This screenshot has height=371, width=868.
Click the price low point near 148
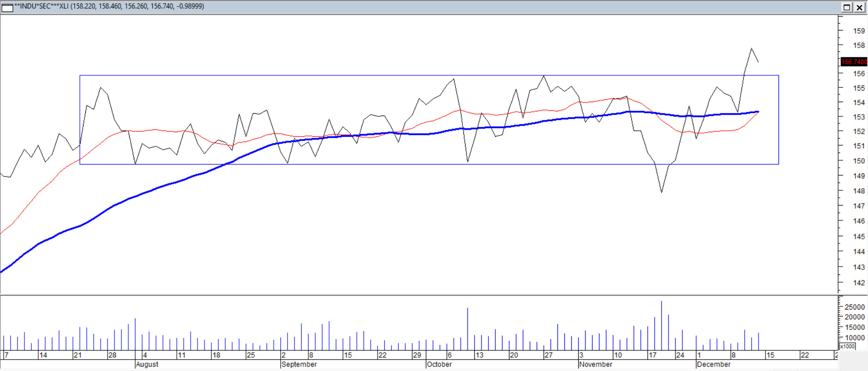tap(661, 192)
